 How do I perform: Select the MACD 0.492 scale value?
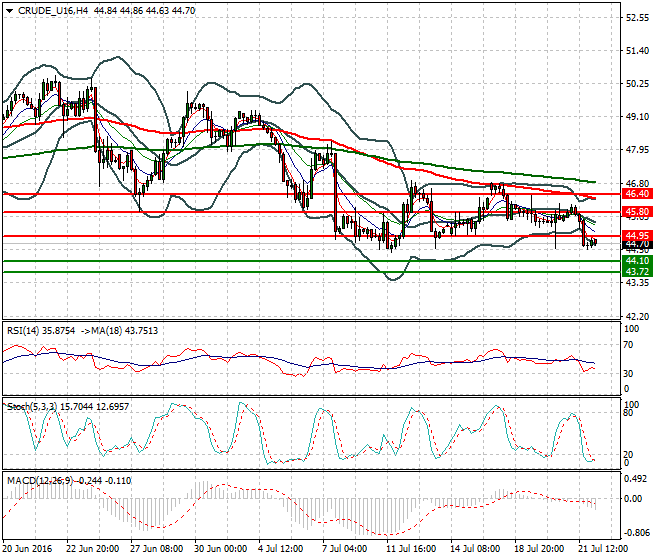[636, 479]
